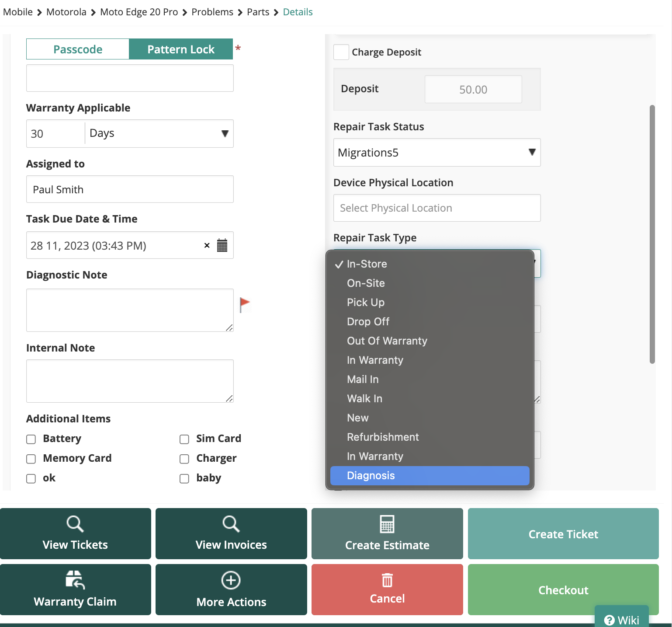Expand the warranty Days unit dropdown

tap(159, 133)
